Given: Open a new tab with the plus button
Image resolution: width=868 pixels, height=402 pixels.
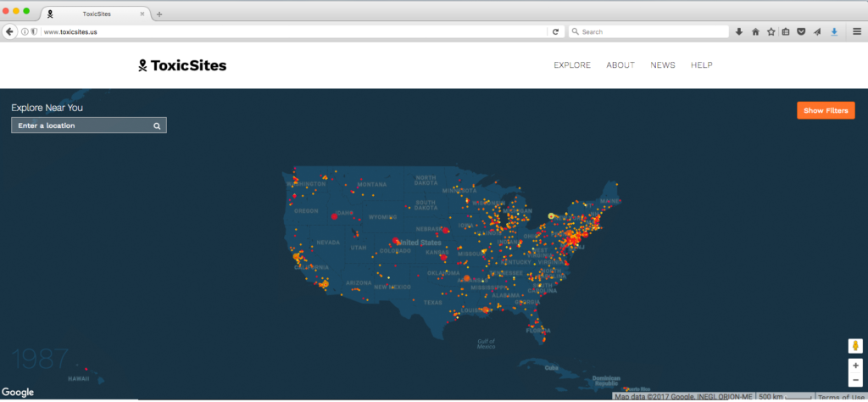Looking at the screenshot, I should pos(159,14).
